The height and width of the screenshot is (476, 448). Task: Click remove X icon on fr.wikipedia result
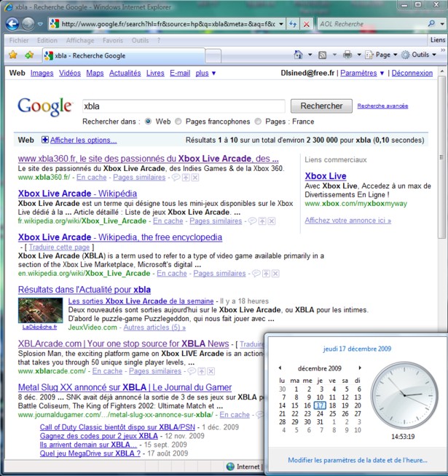[272, 221]
